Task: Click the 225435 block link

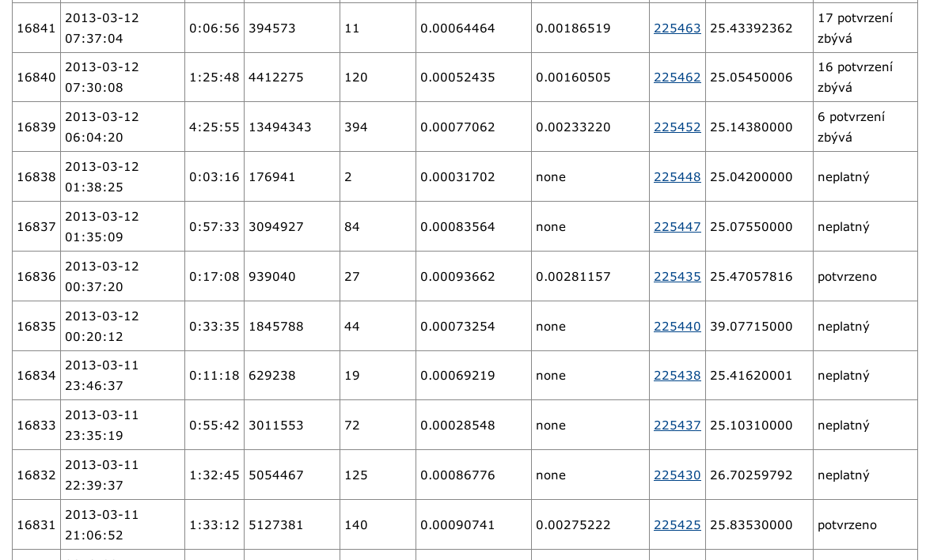Action: 677,277
